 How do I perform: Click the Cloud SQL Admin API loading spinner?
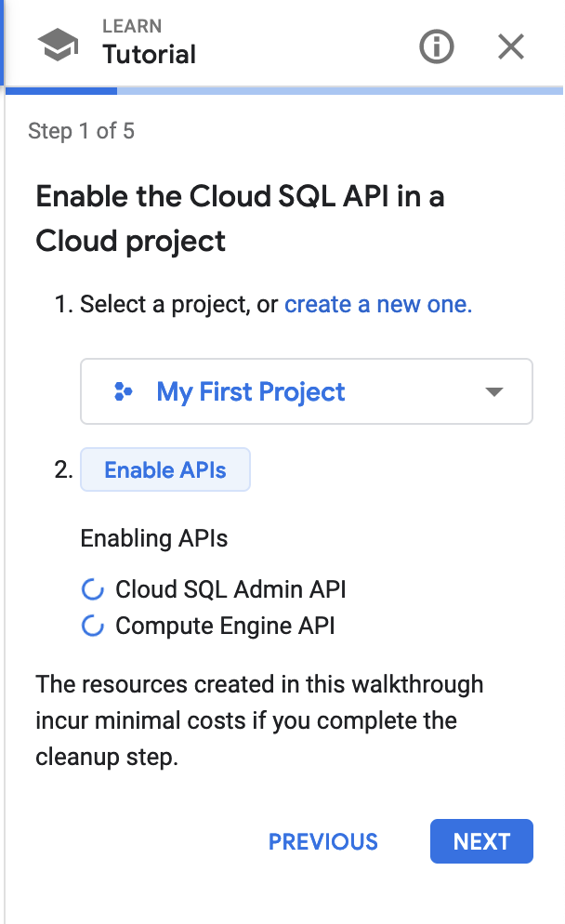coord(92,589)
